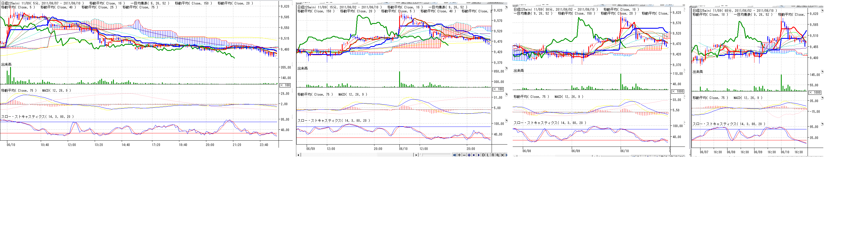Click the X icon in chart toolbar

click(502, 155)
